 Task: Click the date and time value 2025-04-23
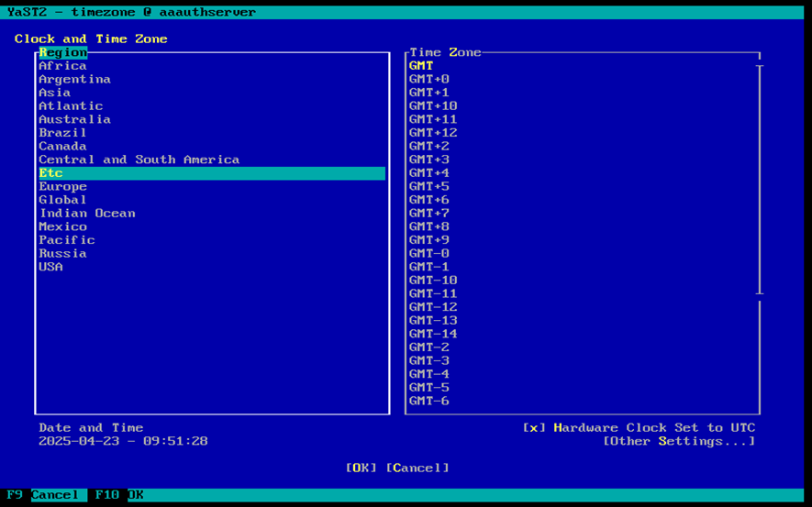click(x=123, y=441)
